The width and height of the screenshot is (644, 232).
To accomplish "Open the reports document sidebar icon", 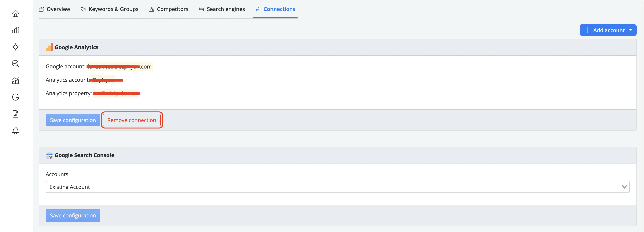I will pos(16,114).
